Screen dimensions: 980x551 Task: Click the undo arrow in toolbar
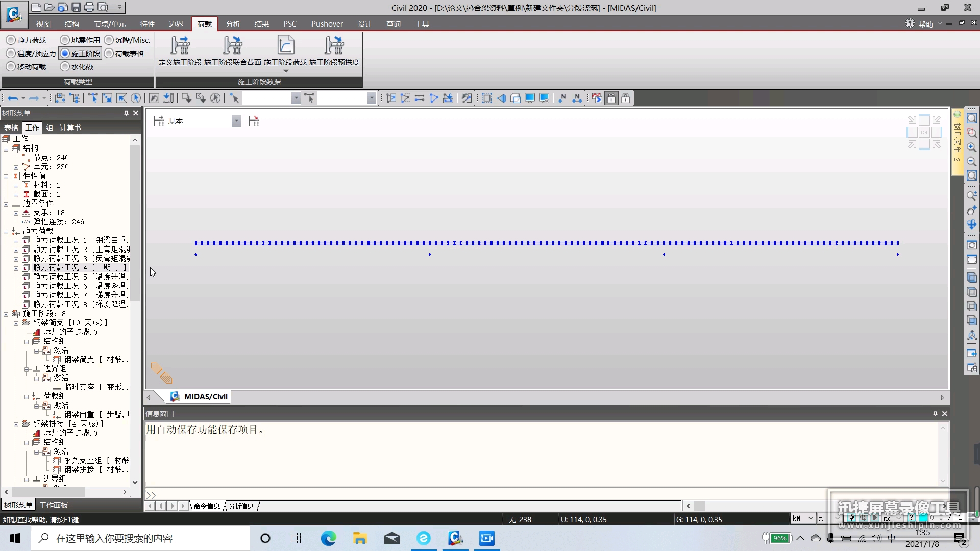click(x=13, y=98)
